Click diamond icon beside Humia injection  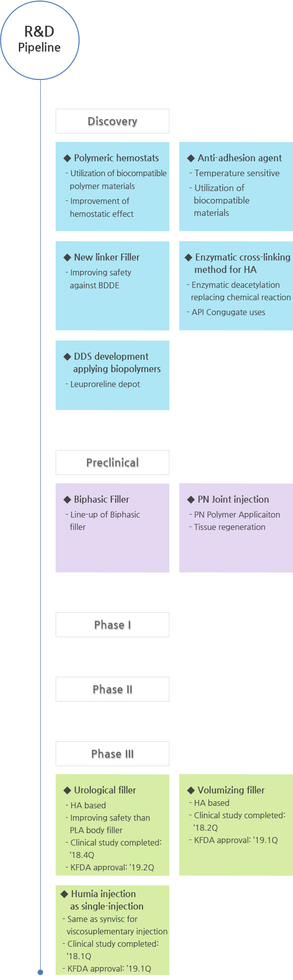(x=64, y=894)
